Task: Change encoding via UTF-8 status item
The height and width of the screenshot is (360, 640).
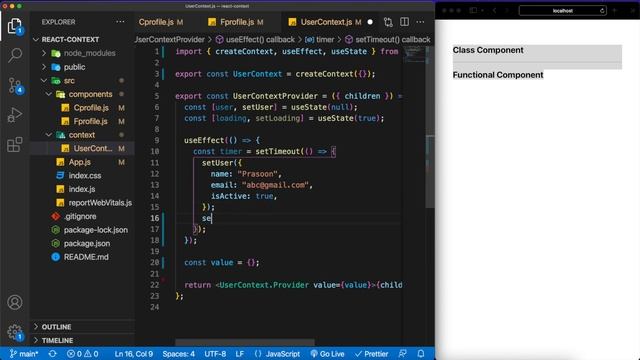Action: (x=215, y=354)
